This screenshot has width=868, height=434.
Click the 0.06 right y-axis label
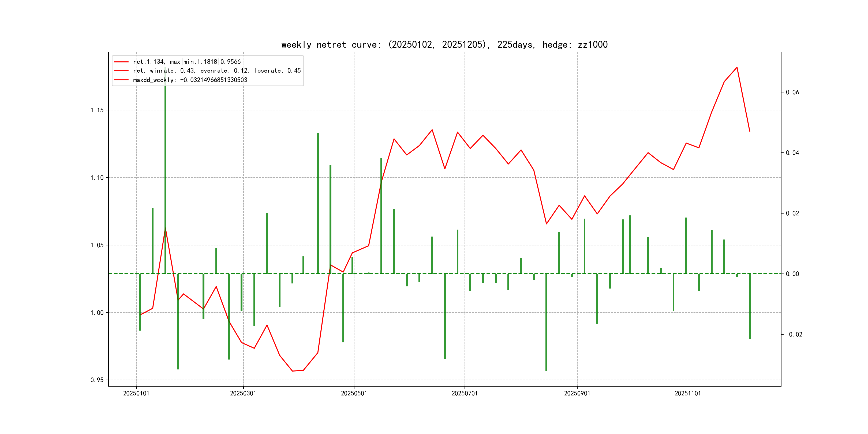pyautogui.click(x=792, y=92)
